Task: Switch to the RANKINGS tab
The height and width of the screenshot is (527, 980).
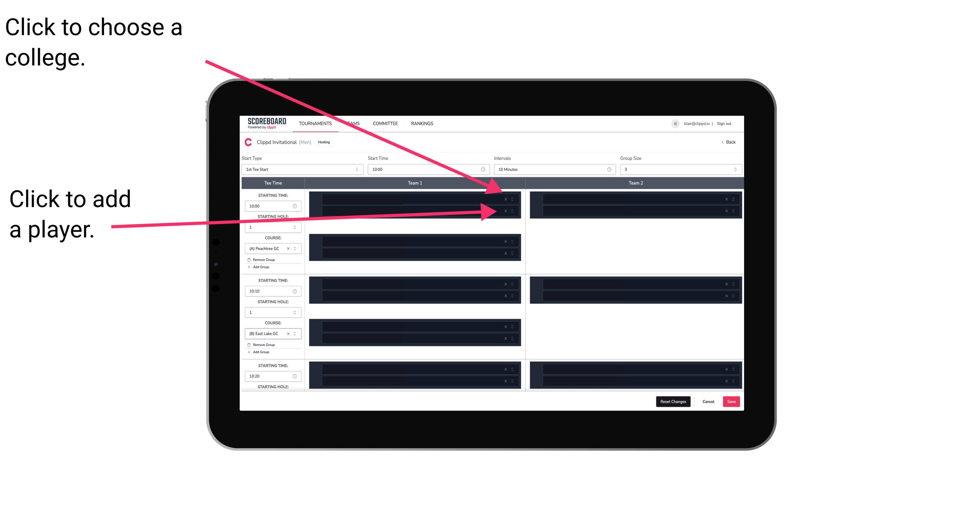Action: tap(423, 124)
